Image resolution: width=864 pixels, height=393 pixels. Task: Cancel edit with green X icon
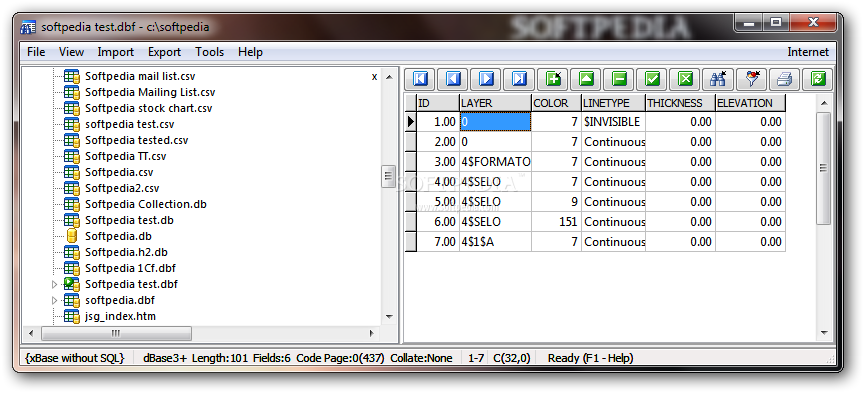pos(685,79)
